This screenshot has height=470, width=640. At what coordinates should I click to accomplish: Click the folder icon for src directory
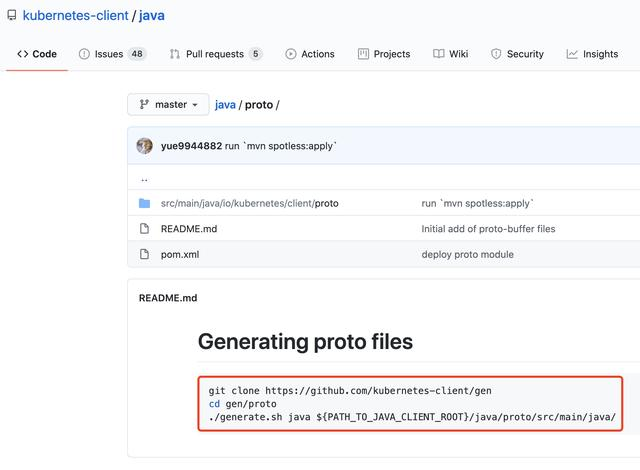click(144, 203)
